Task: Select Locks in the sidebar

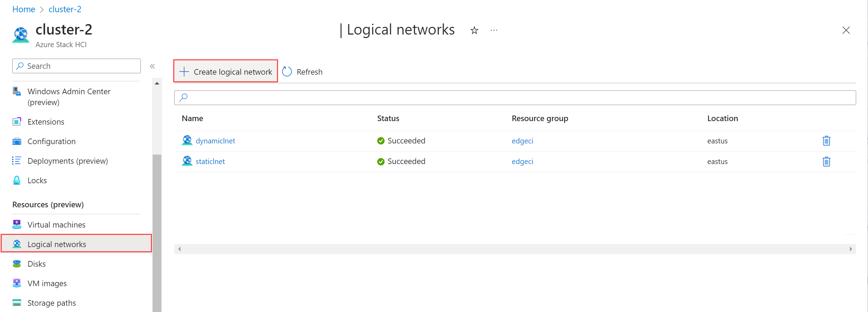Action: [x=37, y=180]
